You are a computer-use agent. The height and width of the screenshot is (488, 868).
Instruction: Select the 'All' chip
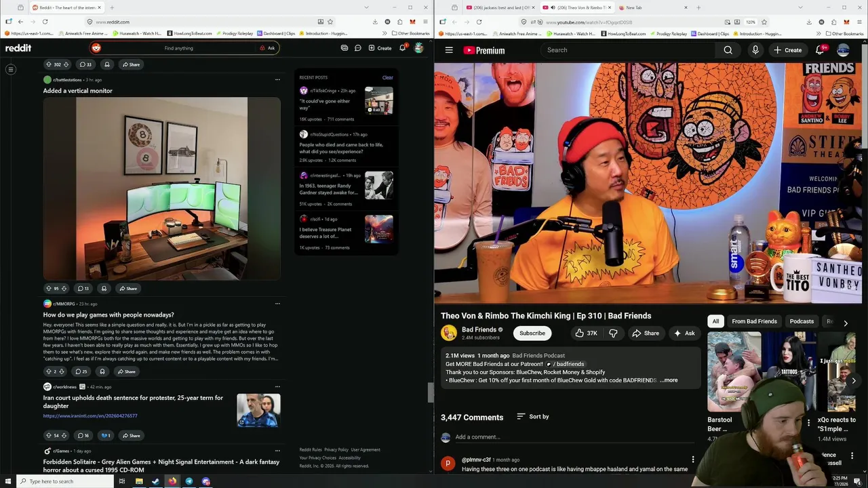pos(715,321)
